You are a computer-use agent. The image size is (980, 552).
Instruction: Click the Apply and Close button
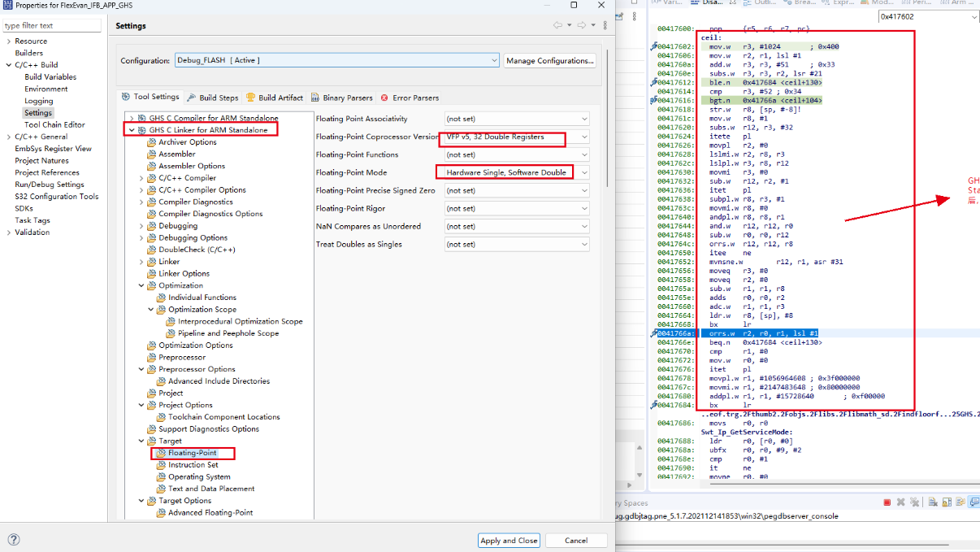[x=509, y=540]
